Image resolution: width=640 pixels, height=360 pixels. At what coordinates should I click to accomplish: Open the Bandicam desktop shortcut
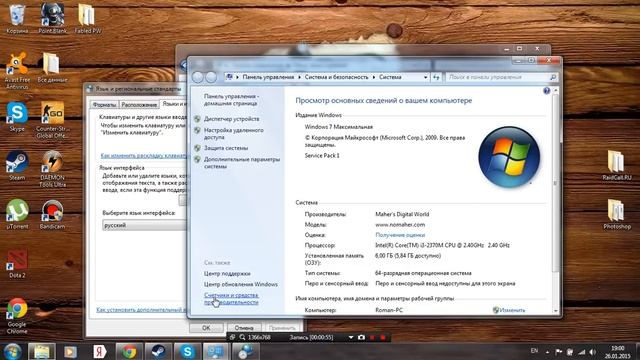point(52,214)
